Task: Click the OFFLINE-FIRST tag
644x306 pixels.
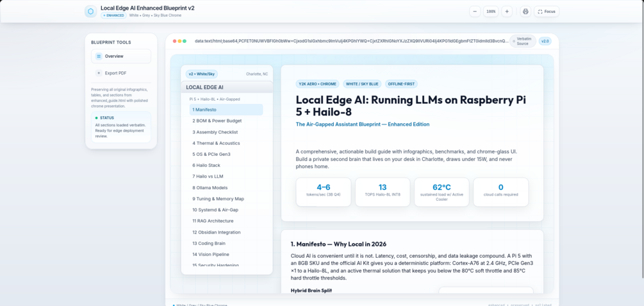Action: tap(401, 84)
